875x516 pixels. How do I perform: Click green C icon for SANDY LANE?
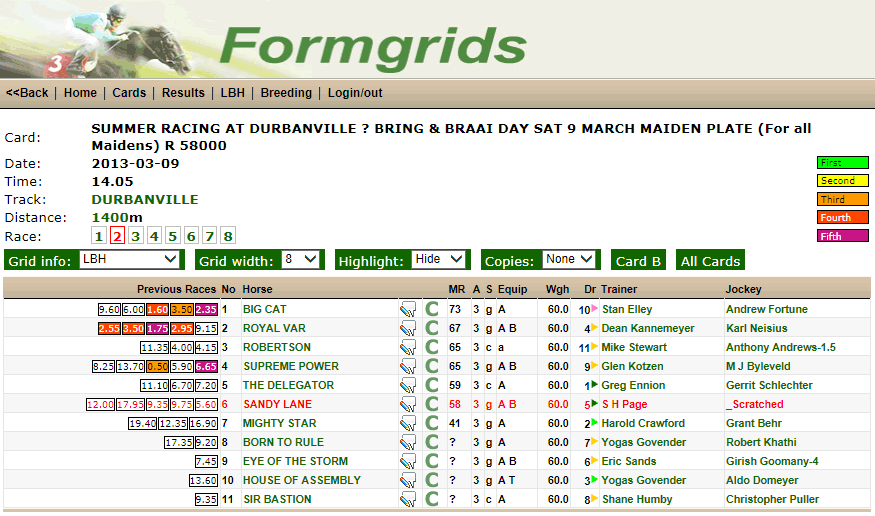432,404
